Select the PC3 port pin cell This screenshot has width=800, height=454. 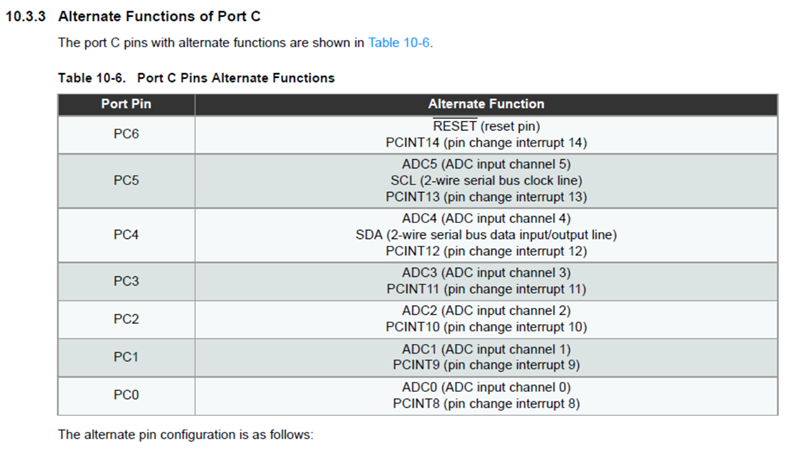(x=126, y=281)
